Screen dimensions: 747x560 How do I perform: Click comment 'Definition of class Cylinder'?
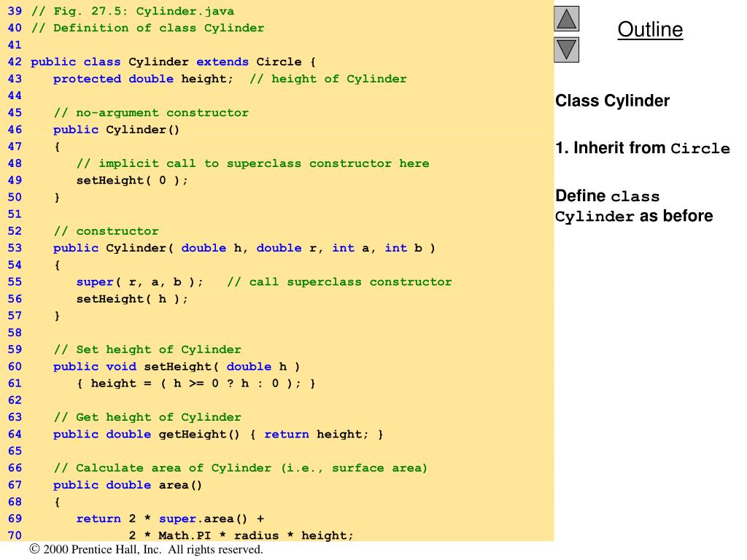pos(147,28)
